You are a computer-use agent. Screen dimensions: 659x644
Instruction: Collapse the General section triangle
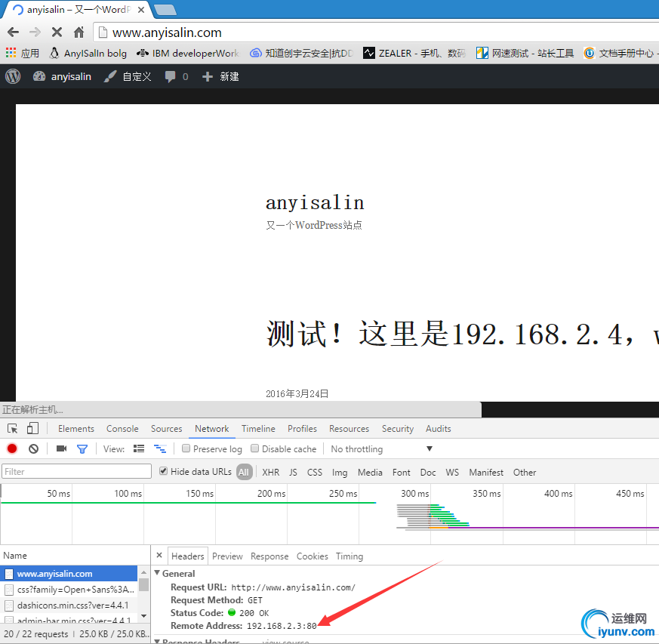[157, 572]
